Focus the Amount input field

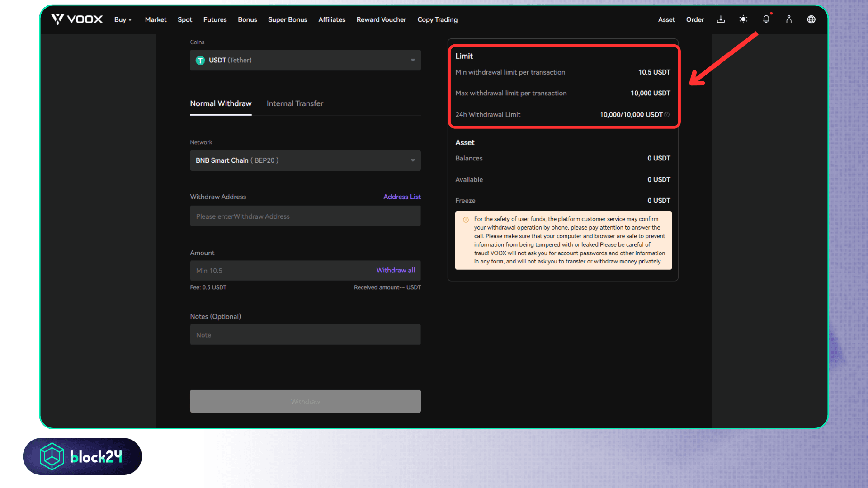pyautogui.click(x=305, y=270)
